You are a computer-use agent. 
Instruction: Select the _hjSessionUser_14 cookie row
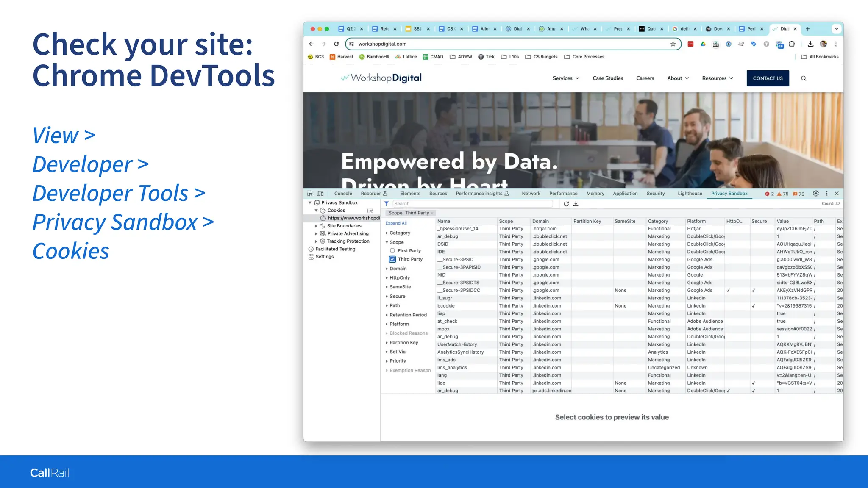[x=640, y=229]
